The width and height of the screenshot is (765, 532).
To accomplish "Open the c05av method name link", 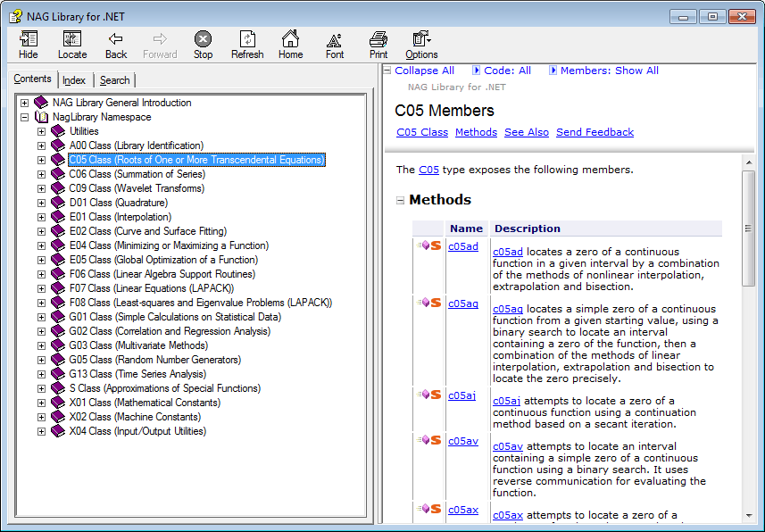I will (463, 441).
